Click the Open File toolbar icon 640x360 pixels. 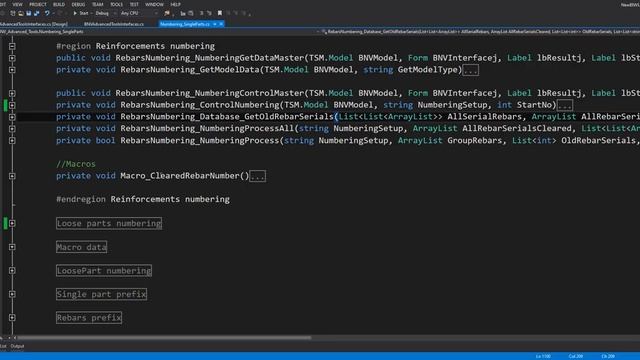[x=20, y=13]
